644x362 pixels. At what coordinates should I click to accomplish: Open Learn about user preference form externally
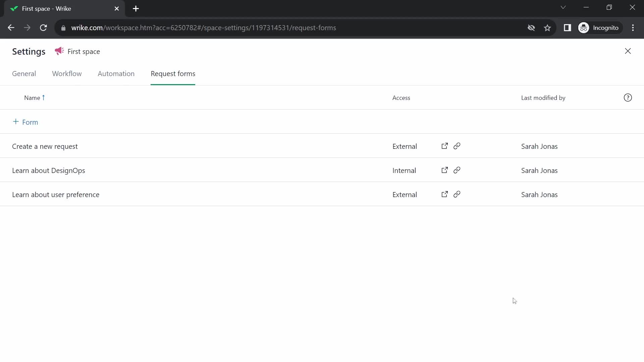click(x=444, y=194)
